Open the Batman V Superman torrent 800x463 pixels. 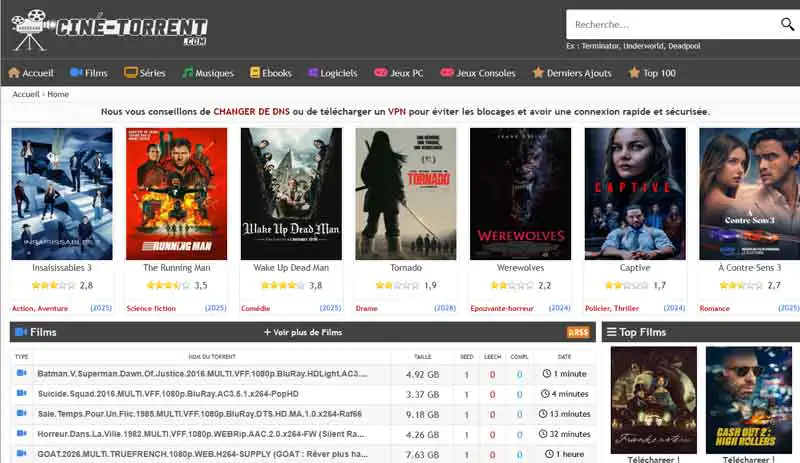coord(202,374)
